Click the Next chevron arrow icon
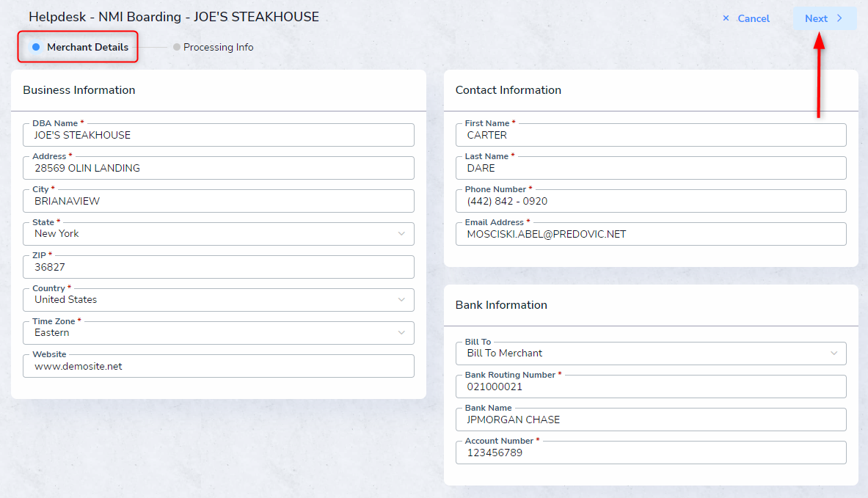 click(840, 18)
